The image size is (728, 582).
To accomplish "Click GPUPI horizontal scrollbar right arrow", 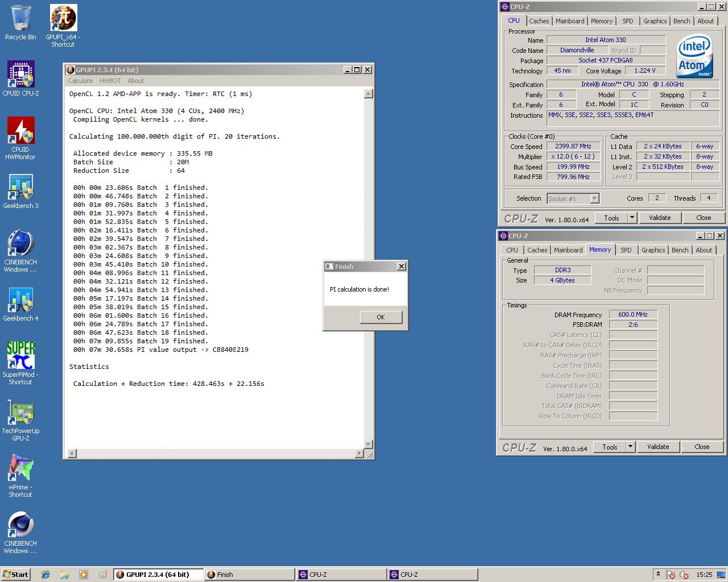I will pyautogui.click(x=359, y=454).
